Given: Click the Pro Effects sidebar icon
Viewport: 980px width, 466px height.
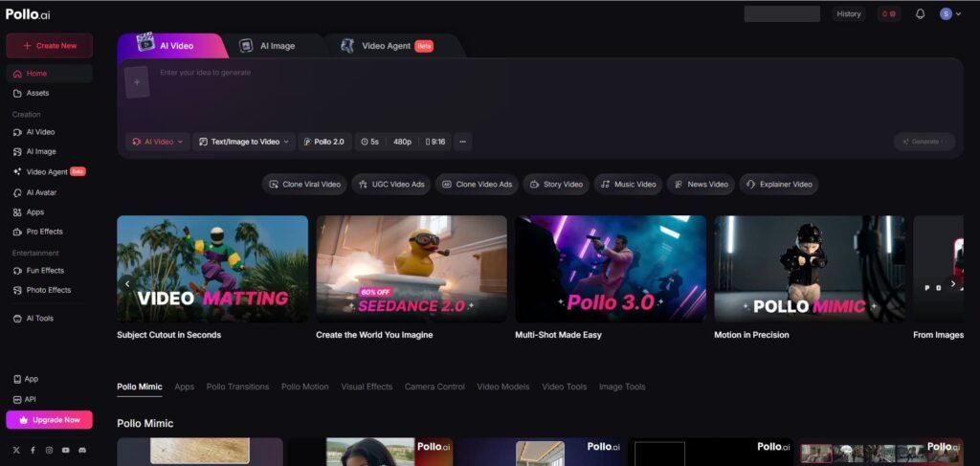Looking at the screenshot, I should (x=17, y=232).
